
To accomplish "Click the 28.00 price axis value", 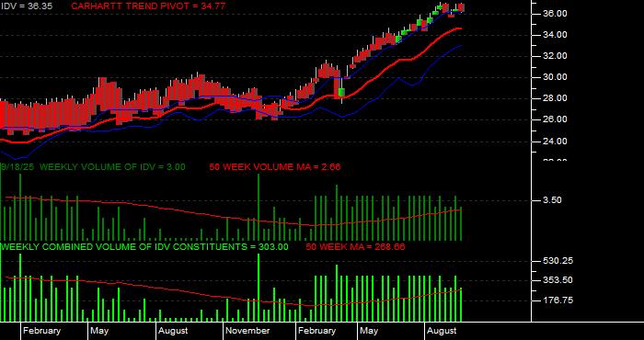I will coord(556,98).
